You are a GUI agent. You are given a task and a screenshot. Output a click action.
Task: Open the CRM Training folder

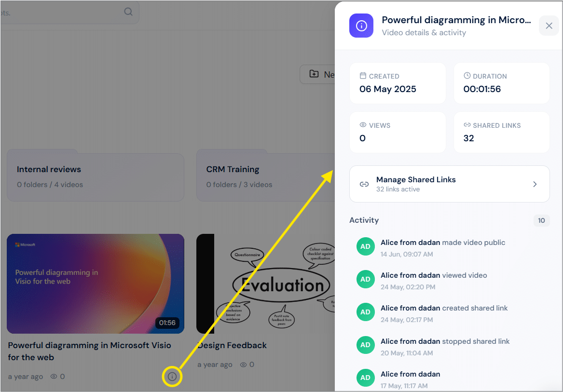click(266, 176)
